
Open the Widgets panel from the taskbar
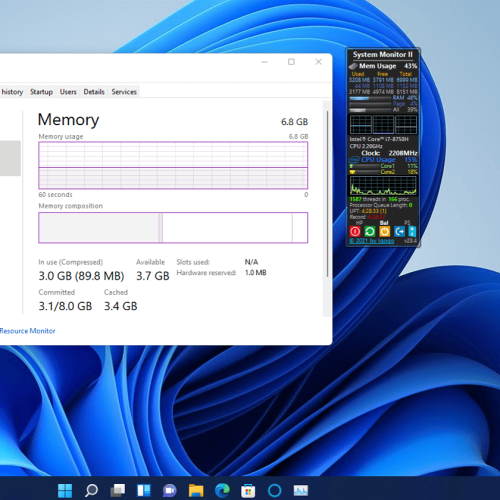(x=144, y=490)
